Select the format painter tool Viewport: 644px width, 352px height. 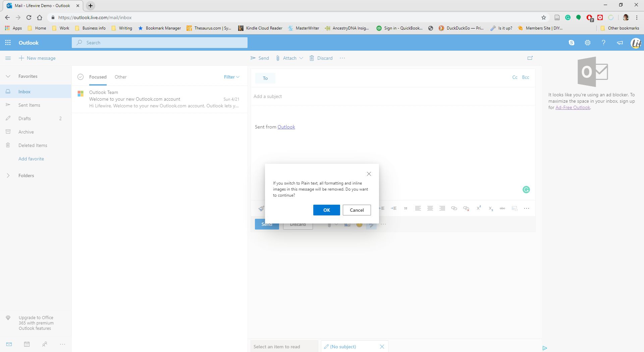261,208
